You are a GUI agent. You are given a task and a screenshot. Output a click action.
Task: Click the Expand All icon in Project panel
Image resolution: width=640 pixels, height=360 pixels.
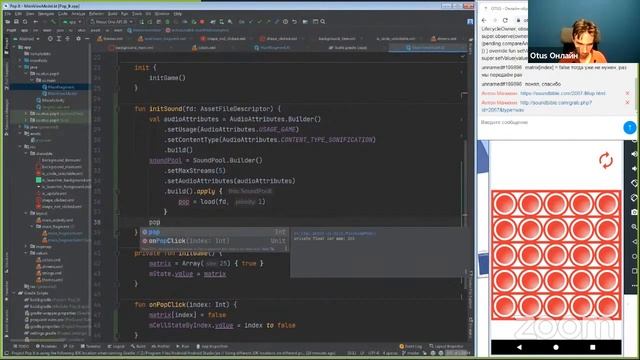click(59, 39)
